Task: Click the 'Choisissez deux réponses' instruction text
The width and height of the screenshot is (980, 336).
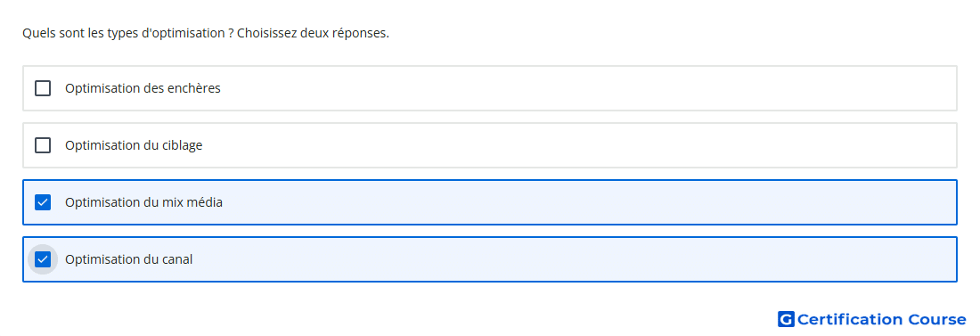Action: 313,33
